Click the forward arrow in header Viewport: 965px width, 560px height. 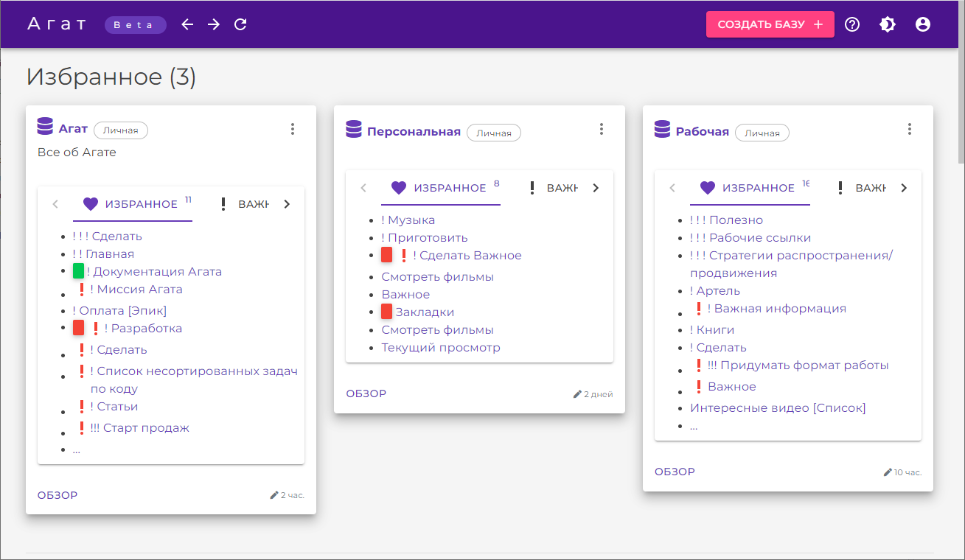pos(214,24)
